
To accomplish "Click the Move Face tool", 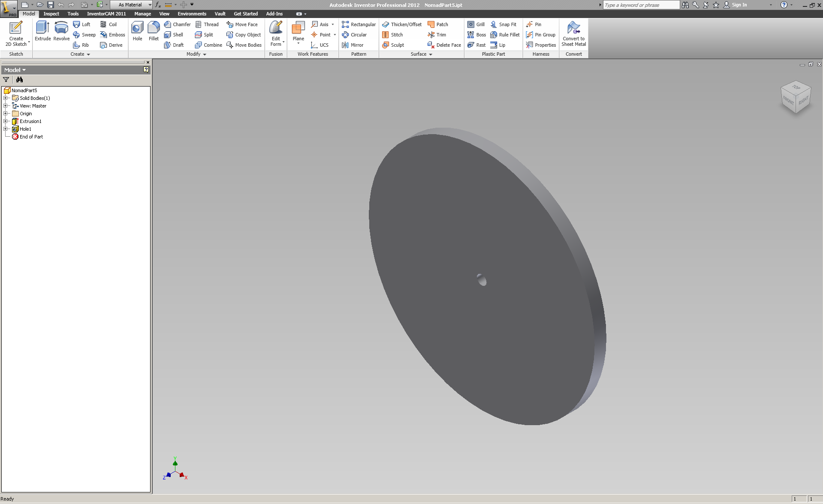I will point(242,24).
